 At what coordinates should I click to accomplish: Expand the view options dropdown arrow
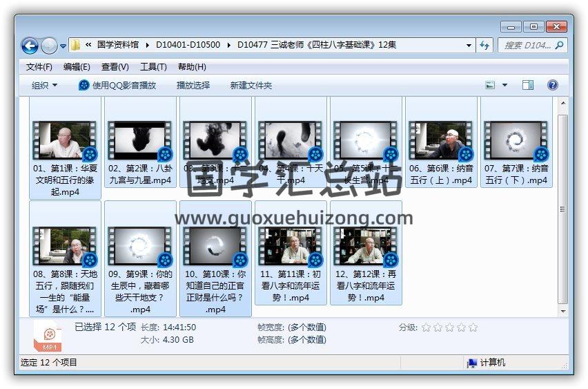(x=504, y=85)
